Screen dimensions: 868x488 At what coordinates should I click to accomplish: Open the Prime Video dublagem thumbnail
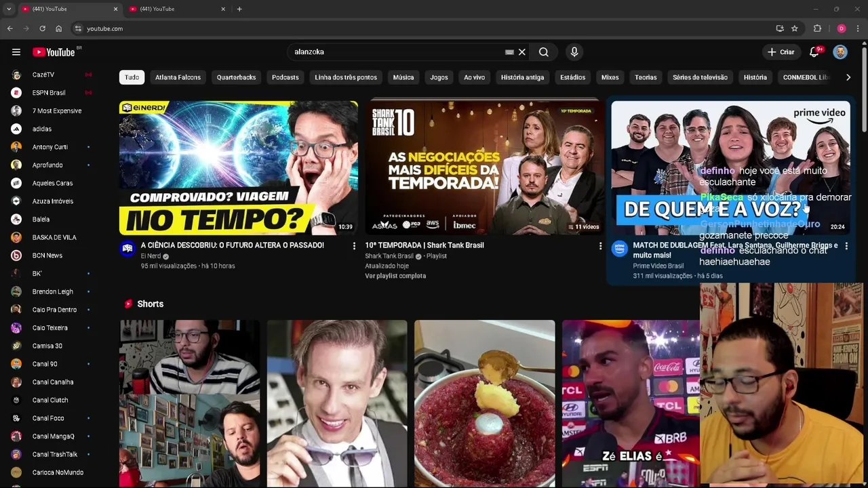730,168
